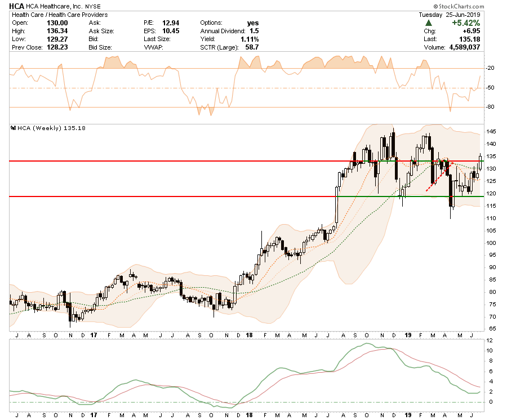This screenshot has height=420, width=507.
Task: Click the red dashed trendline near April 2019
Action: (439, 177)
